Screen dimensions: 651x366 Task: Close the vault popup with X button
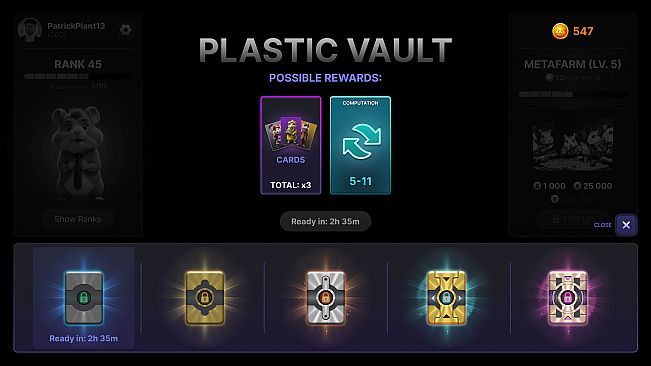626,225
